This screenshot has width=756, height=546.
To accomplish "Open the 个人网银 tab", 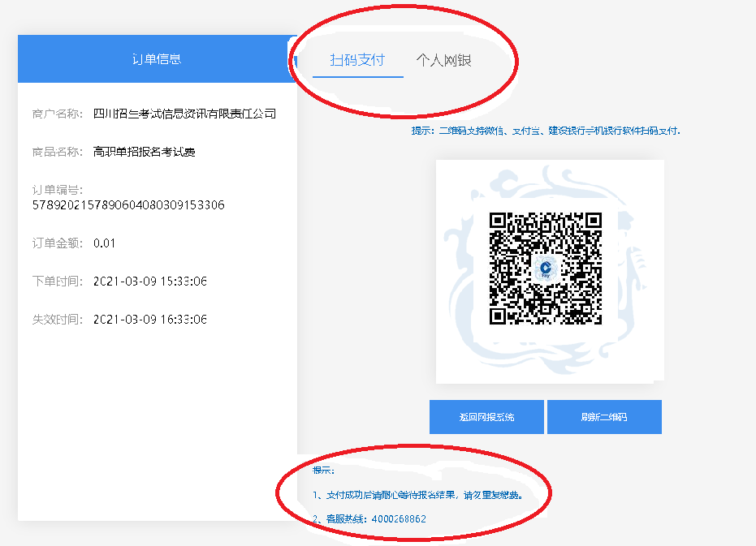I will 443,60.
